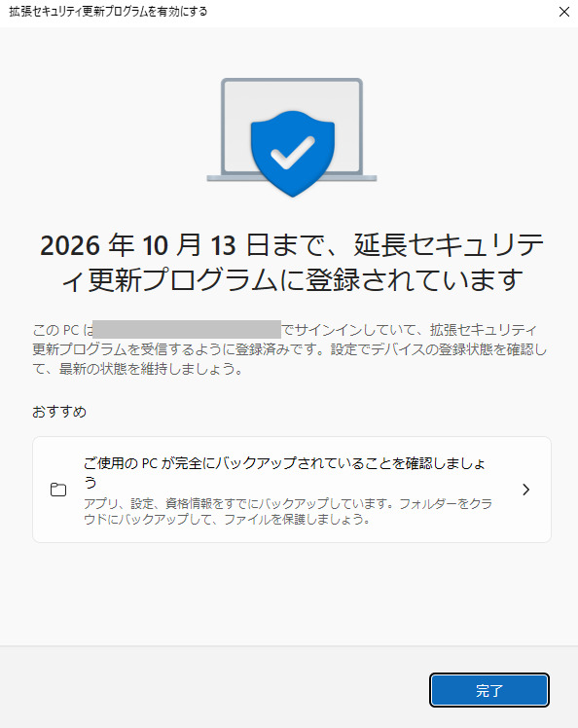578x728 pixels.
Task: Click the blue shield icon
Action: click(293, 153)
